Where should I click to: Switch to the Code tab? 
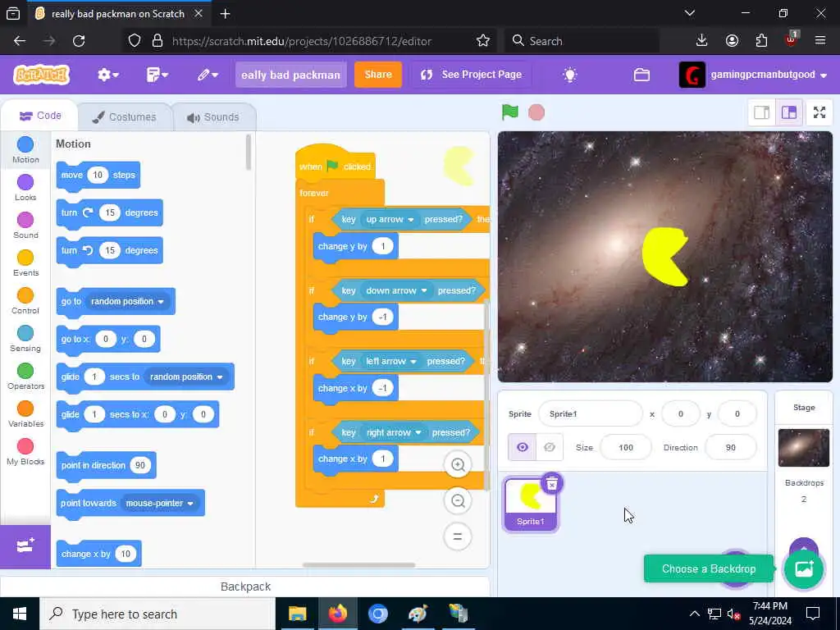click(x=40, y=116)
